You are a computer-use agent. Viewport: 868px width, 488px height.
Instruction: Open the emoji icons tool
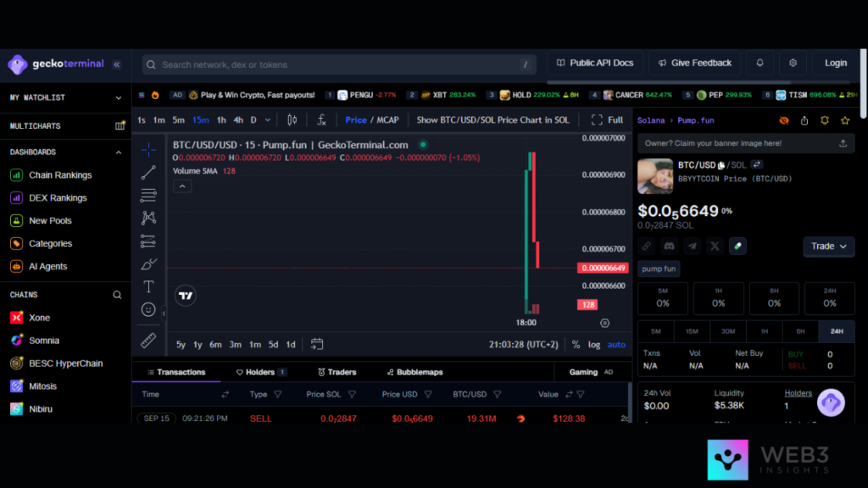(x=148, y=309)
